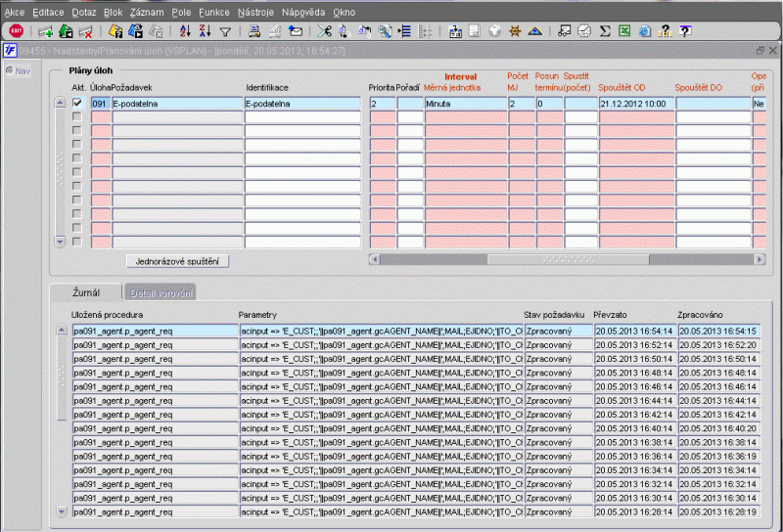Open the Záznam menu
This screenshot has height=532, width=783.
pos(147,12)
